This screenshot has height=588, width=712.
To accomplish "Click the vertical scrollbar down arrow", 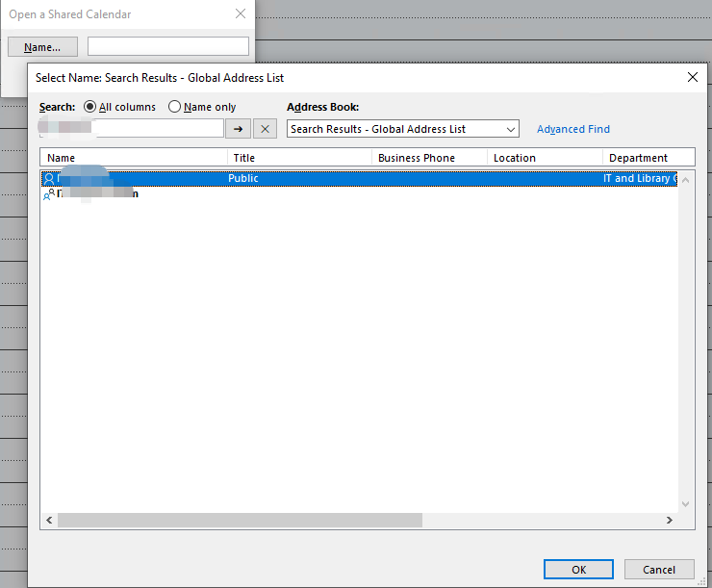I will click(x=686, y=503).
